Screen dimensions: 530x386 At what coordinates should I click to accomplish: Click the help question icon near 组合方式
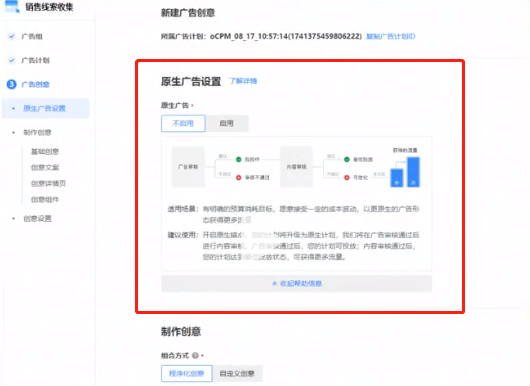[x=195, y=355]
